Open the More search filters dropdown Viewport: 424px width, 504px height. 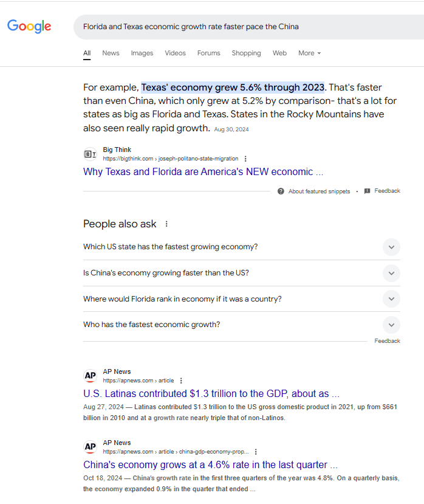pyautogui.click(x=309, y=54)
